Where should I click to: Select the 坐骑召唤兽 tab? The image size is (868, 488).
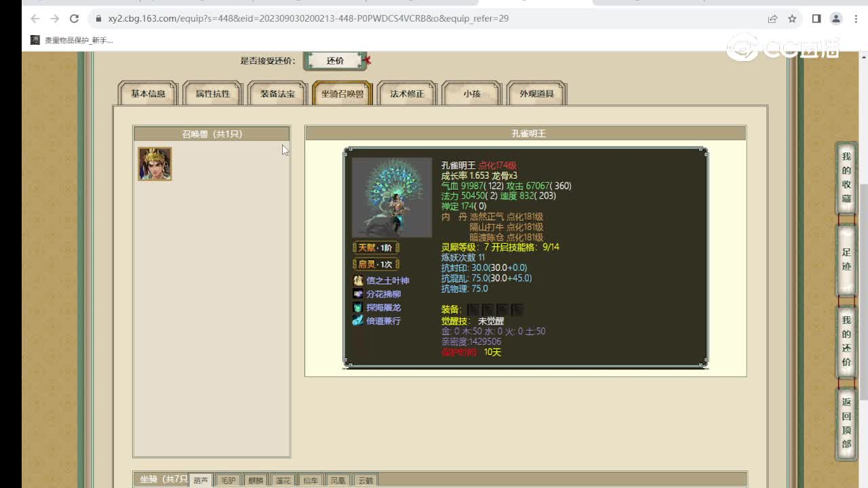pyautogui.click(x=342, y=94)
